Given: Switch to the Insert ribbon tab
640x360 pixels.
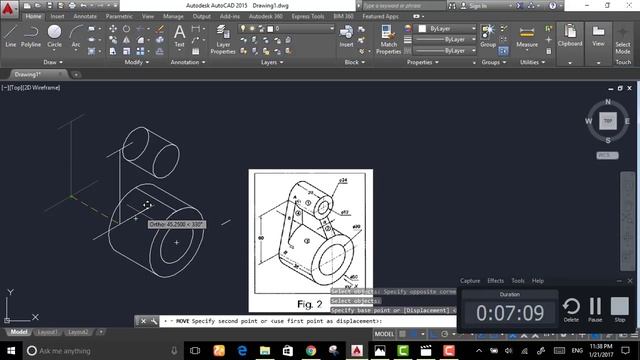Looking at the screenshot, I should pyautogui.click(x=57, y=16).
